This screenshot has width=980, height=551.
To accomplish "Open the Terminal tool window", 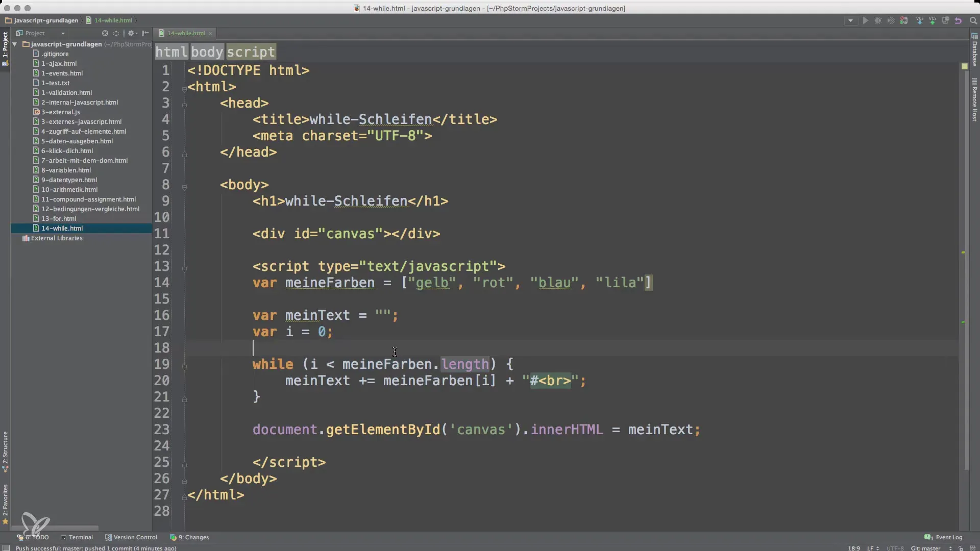I will click(x=77, y=537).
